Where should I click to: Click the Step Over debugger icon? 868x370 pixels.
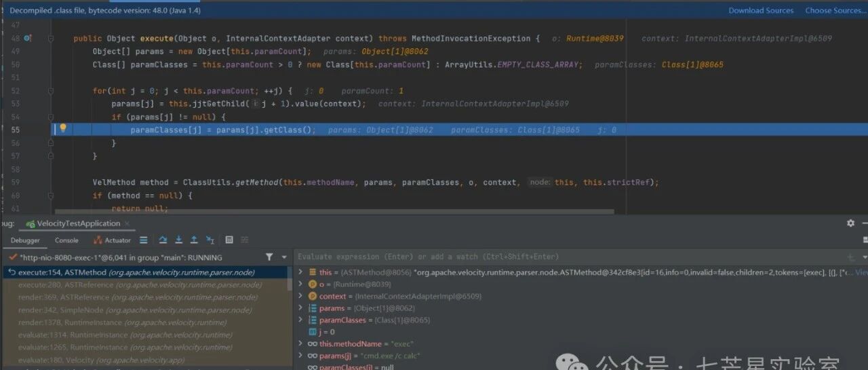(x=163, y=240)
